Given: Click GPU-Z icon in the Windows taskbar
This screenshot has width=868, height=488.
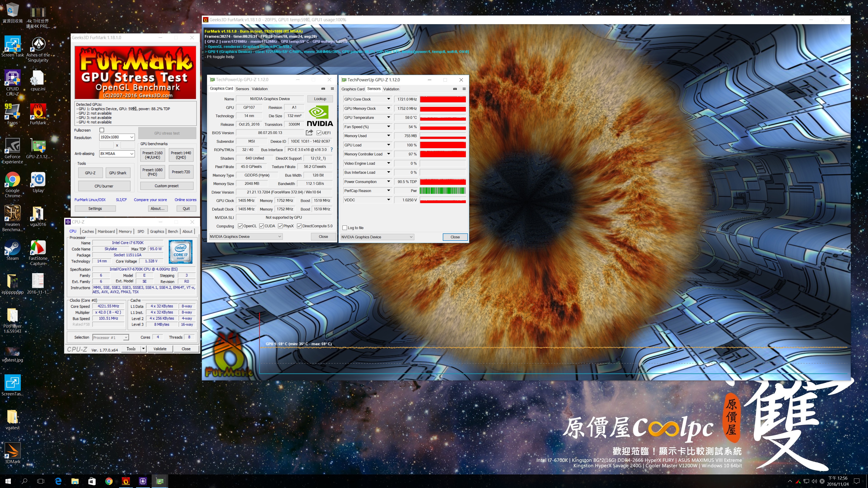Looking at the screenshot, I should (x=160, y=481).
